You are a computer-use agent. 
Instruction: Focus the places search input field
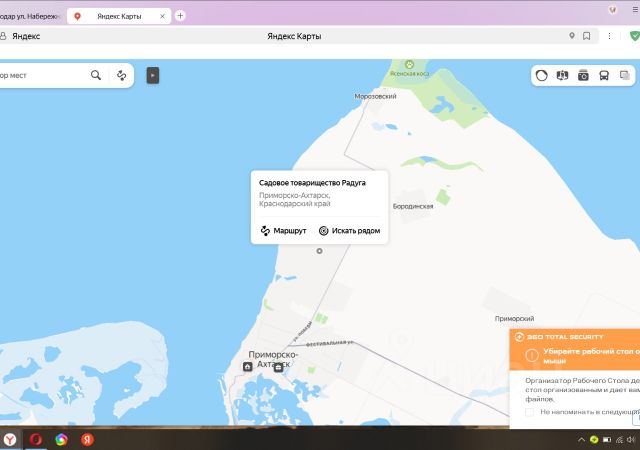tap(41, 75)
